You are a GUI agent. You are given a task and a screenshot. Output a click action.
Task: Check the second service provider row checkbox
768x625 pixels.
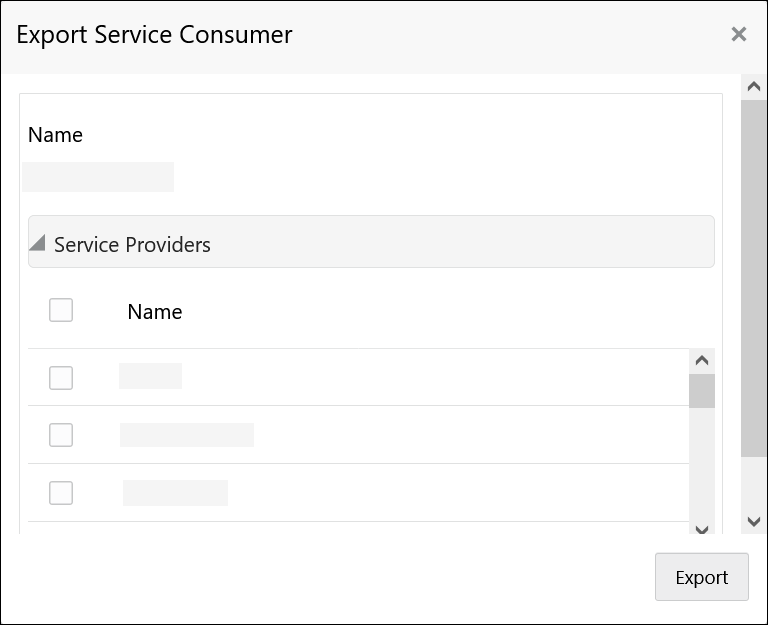[x=61, y=435]
